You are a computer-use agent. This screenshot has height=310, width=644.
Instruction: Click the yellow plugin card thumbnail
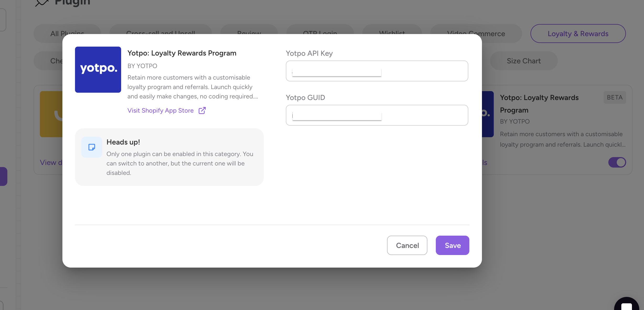coord(51,114)
